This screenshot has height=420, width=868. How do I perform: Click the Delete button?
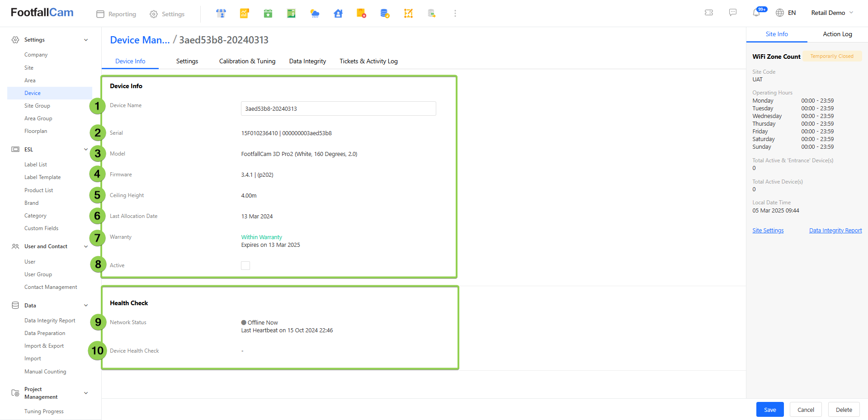pyautogui.click(x=844, y=410)
